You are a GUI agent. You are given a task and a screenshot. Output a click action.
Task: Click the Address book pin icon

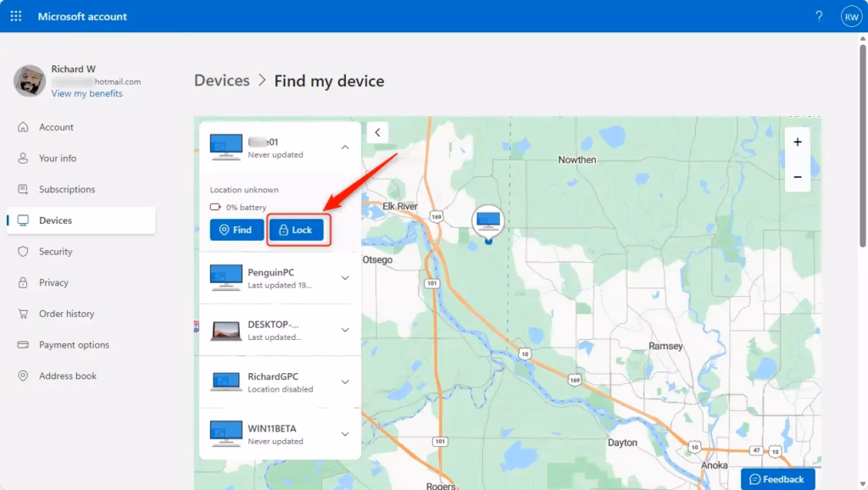(23, 376)
